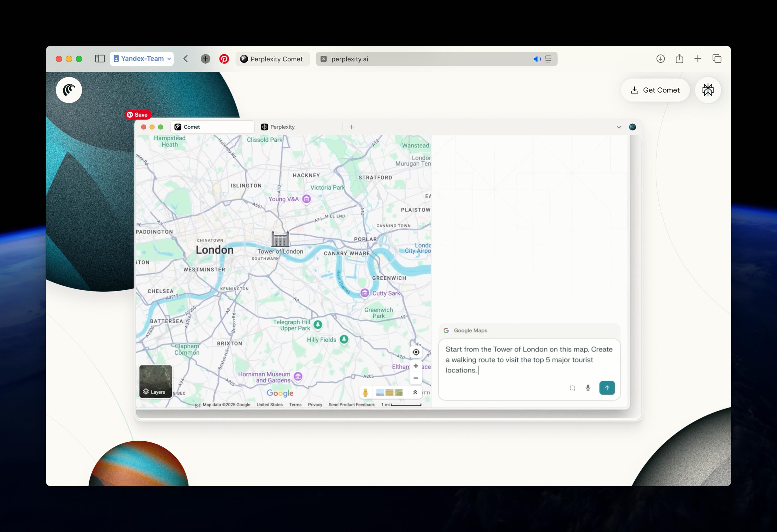Close the perplexity.ai tab via its X
777x532 pixels.
click(x=323, y=59)
